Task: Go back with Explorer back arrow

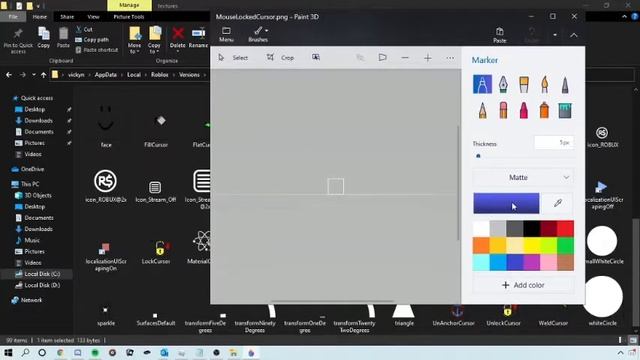Action: (x=9, y=75)
